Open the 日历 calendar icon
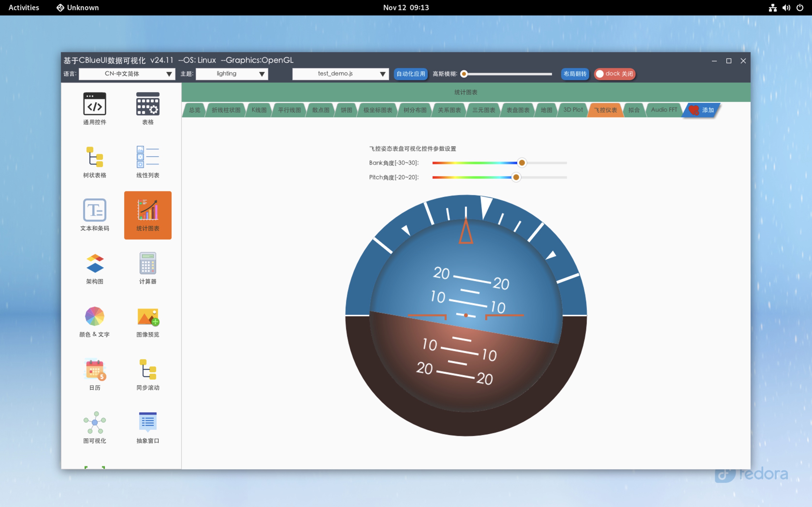This screenshot has width=812, height=507. 95,370
